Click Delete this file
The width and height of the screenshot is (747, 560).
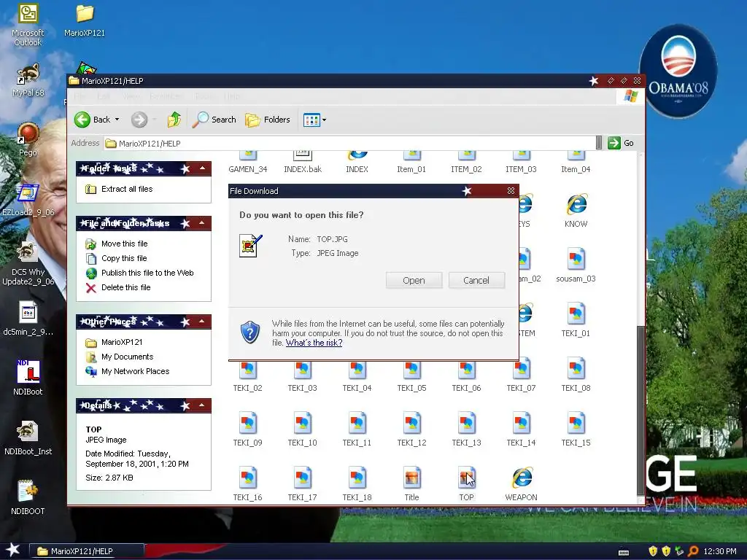118,287
